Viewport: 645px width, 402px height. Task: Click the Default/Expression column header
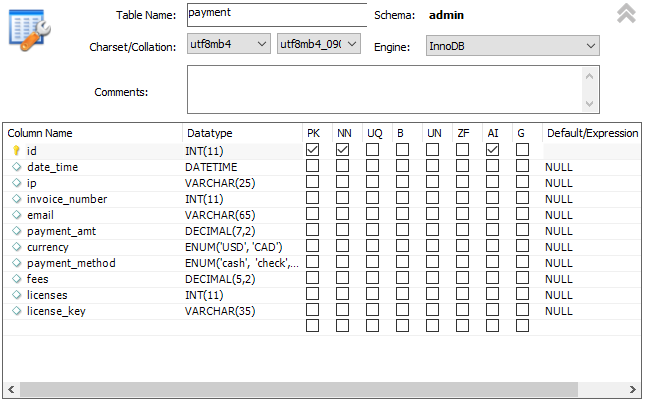coord(591,133)
